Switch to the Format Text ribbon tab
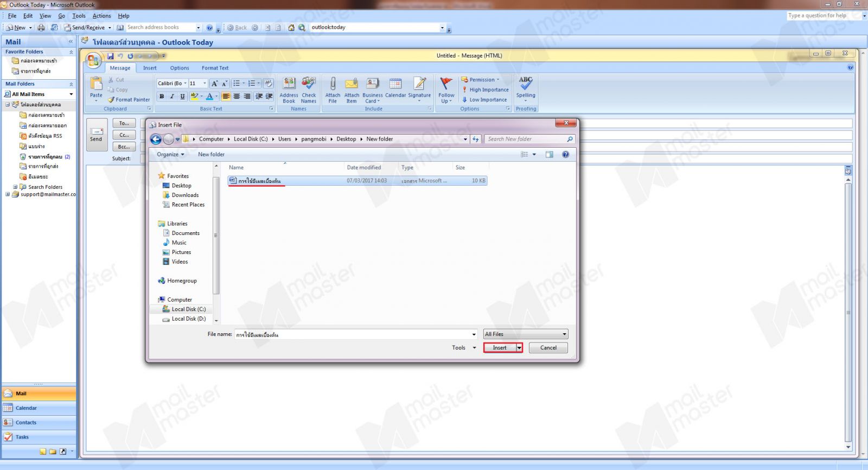Viewport: 868px width, 470px height. pos(215,68)
